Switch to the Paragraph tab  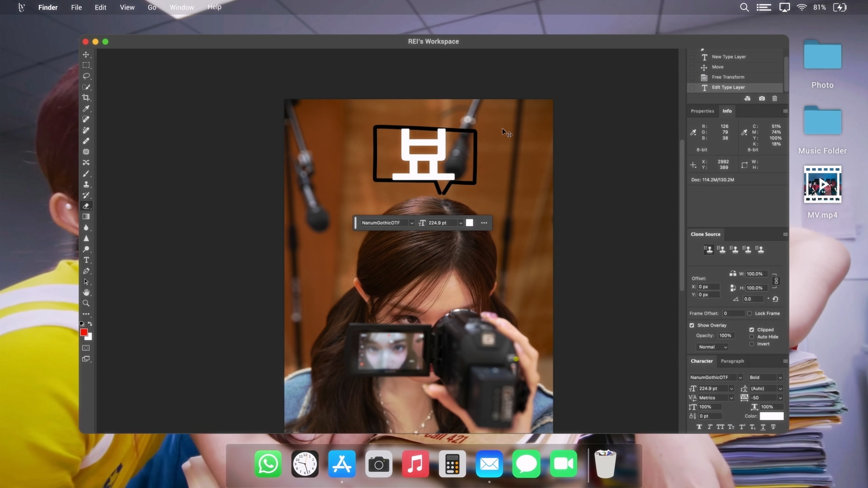(x=732, y=361)
